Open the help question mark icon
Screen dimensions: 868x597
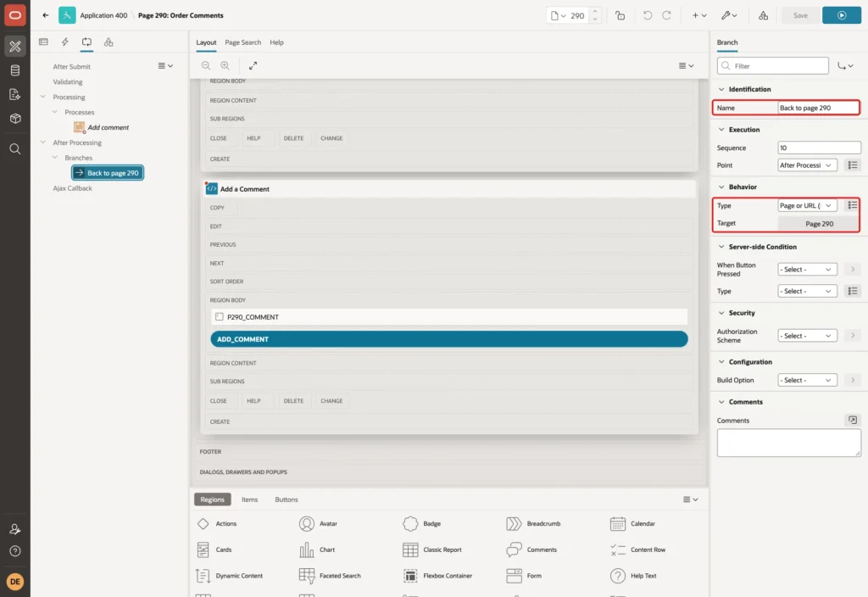click(15, 551)
